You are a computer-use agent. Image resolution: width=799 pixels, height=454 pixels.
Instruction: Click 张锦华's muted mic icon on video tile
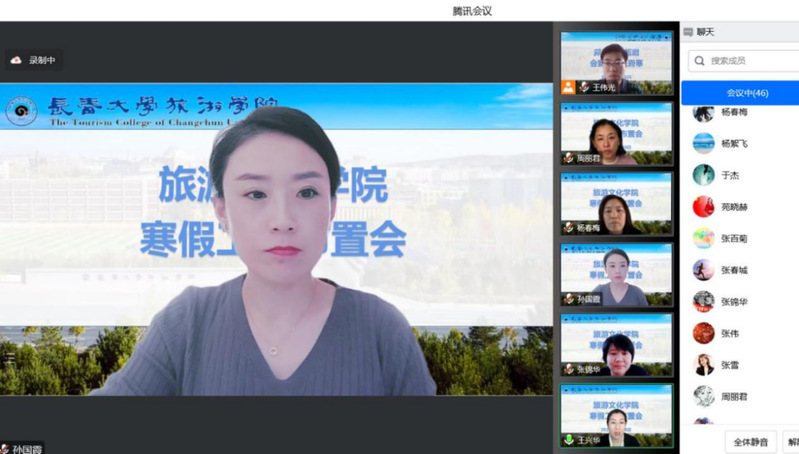568,369
